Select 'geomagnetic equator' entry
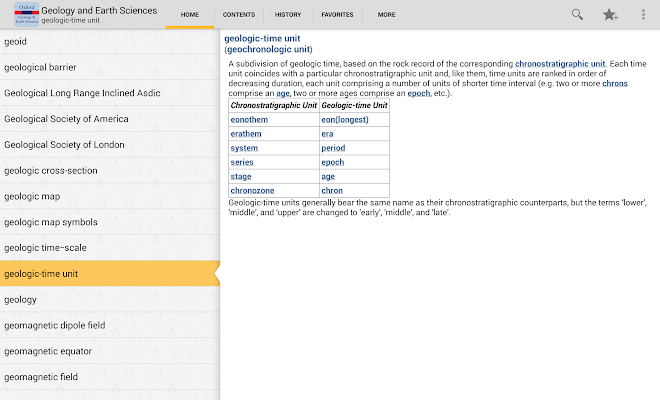This screenshot has width=660, height=400. (110, 351)
